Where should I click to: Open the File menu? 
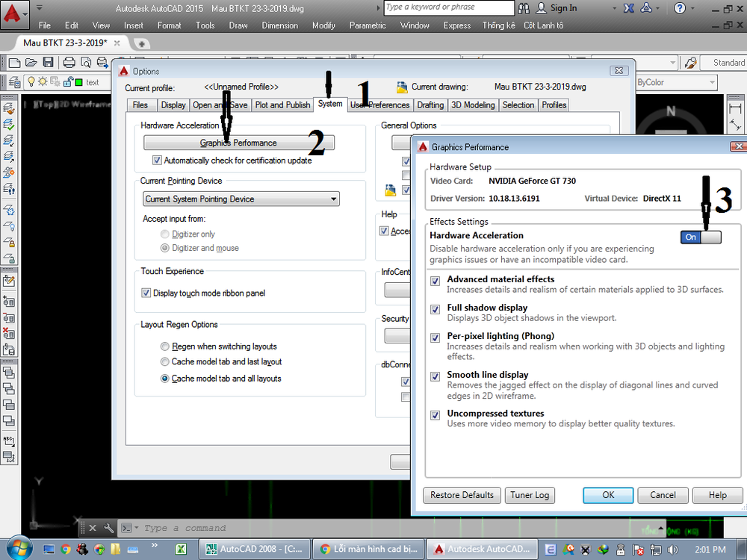(x=45, y=25)
